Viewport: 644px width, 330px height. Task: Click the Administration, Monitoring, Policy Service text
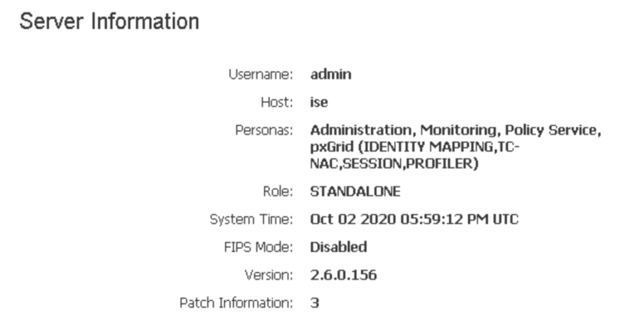point(456,131)
